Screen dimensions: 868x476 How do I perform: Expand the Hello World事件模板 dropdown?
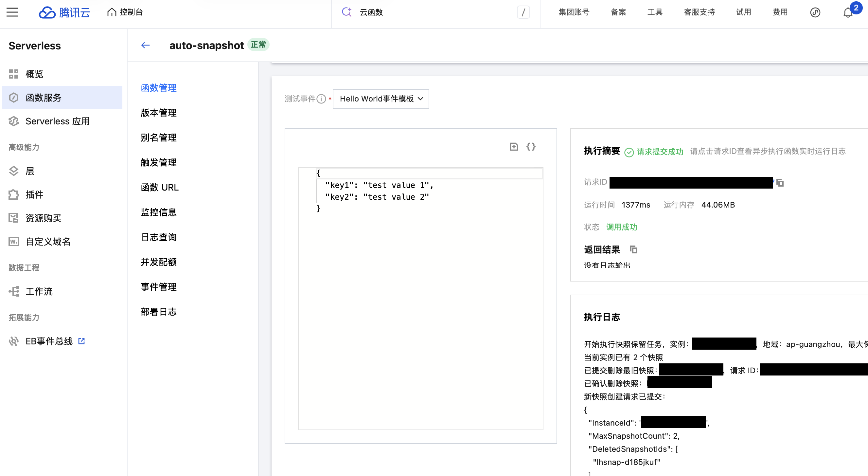381,99
